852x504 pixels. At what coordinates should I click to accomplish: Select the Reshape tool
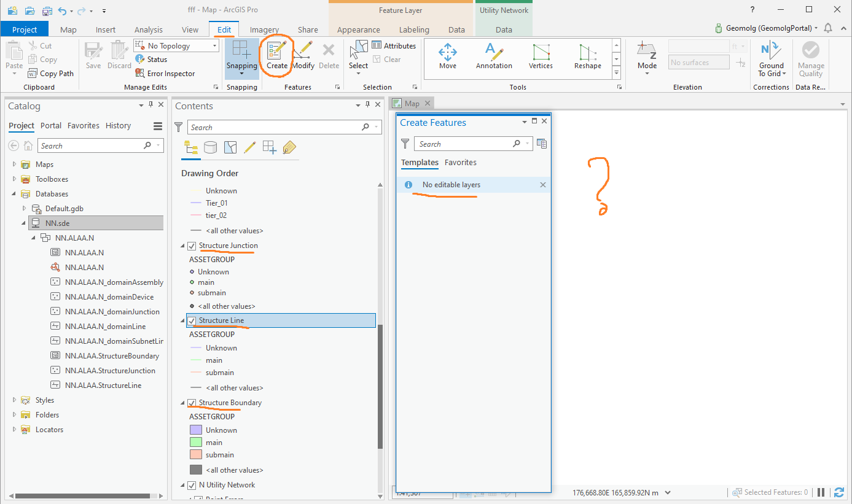click(588, 56)
